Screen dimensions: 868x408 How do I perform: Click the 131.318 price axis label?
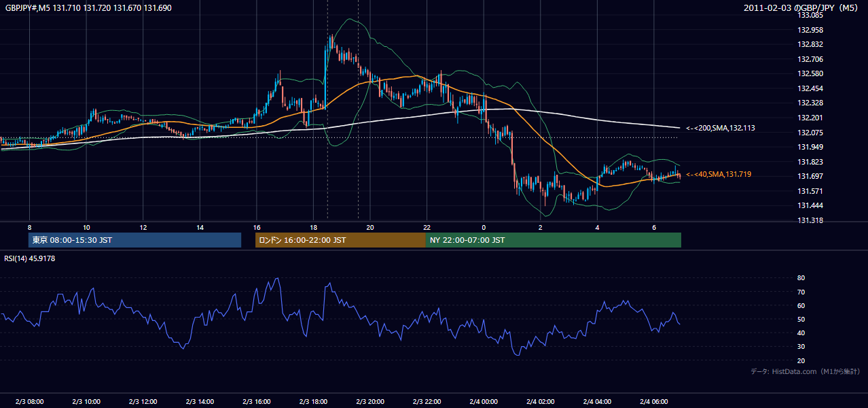810,220
